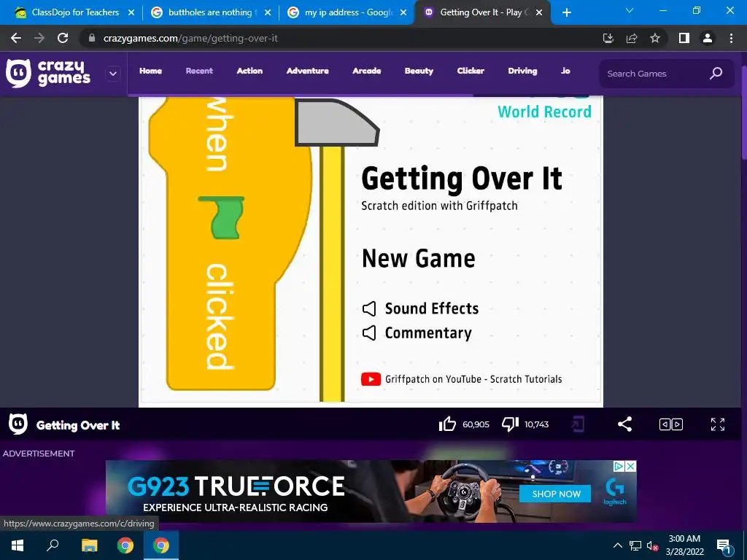Click the AdChoices triangle icon
This screenshot has height=560, width=747.
pos(619,466)
